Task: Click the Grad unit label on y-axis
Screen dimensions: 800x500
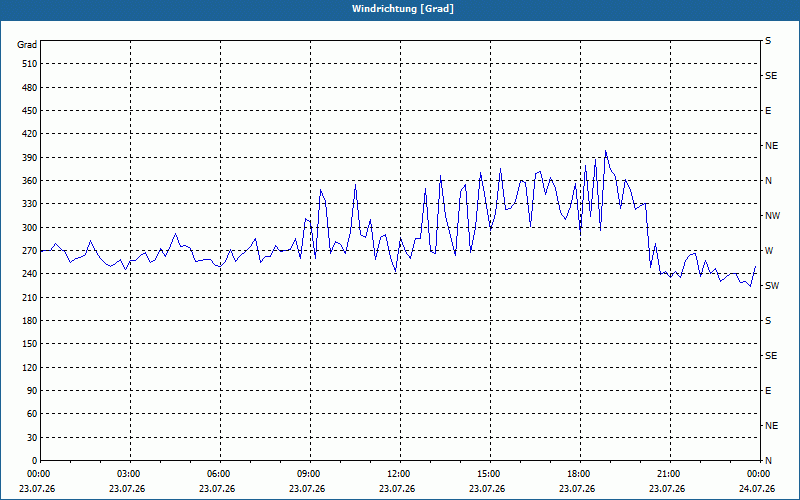Action: [27, 45]
